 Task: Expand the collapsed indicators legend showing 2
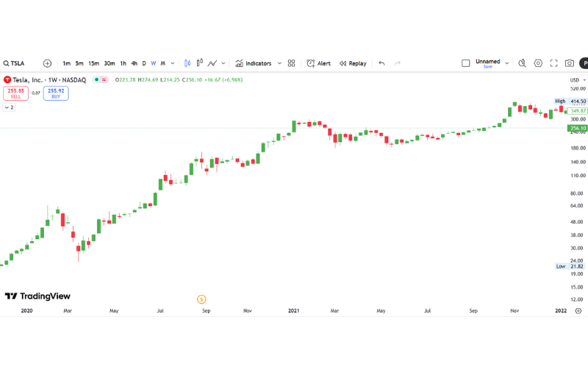tap(10, 107)
